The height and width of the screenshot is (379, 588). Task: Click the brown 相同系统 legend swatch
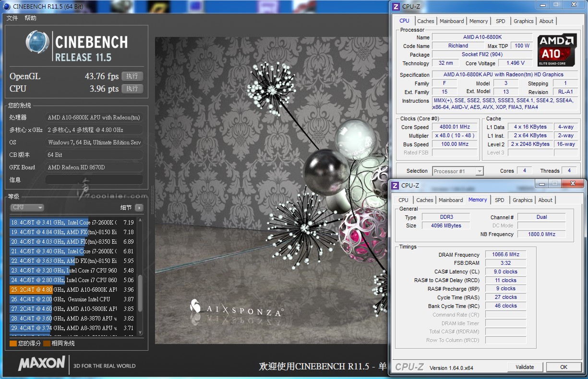47,343
